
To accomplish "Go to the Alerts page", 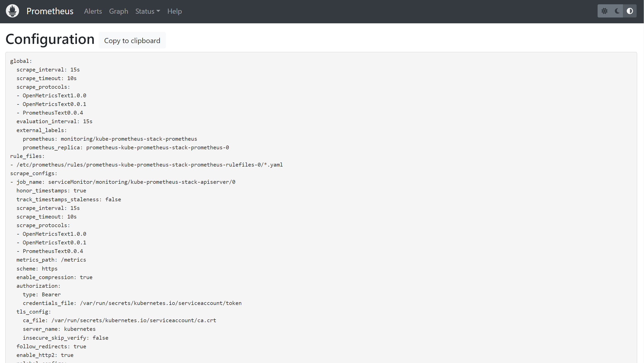I will pyautogui.click(x=93, y=11).
